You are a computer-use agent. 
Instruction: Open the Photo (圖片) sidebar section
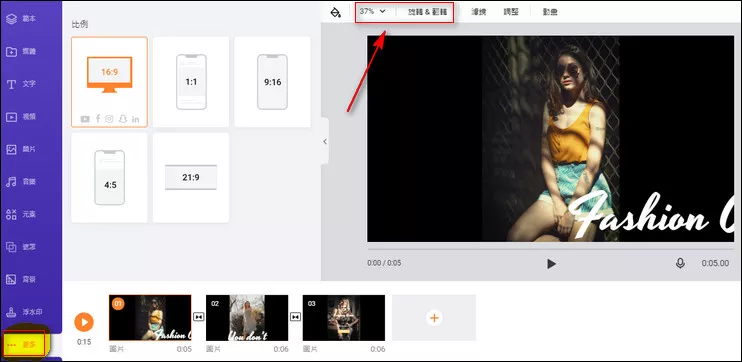point(21,150)
